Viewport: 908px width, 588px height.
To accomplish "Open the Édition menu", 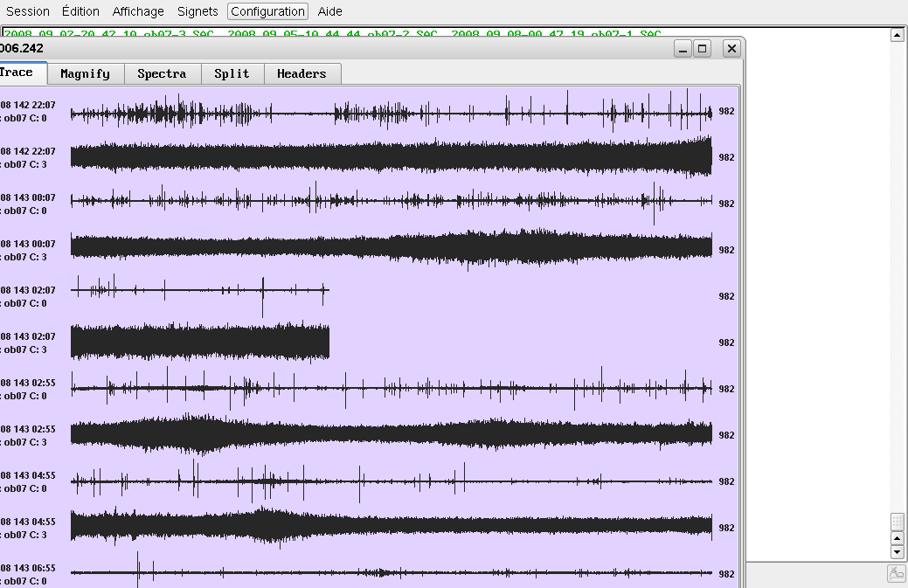I will [80, 11].
